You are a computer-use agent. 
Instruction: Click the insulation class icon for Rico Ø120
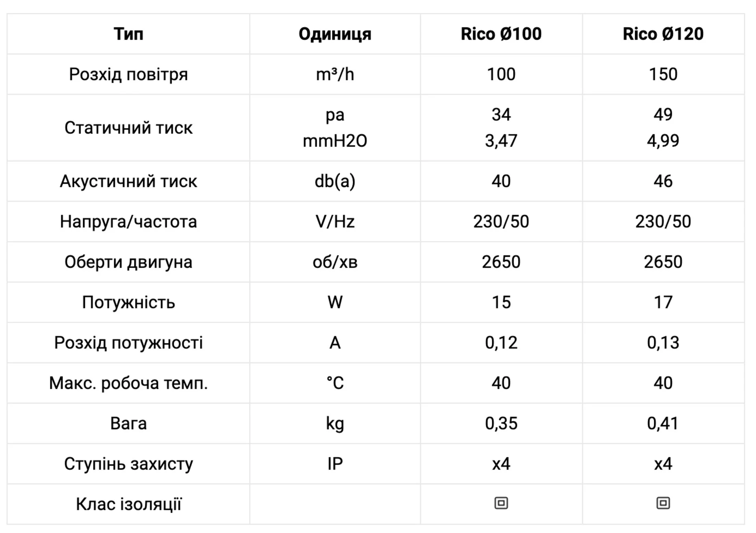(663, 503)
